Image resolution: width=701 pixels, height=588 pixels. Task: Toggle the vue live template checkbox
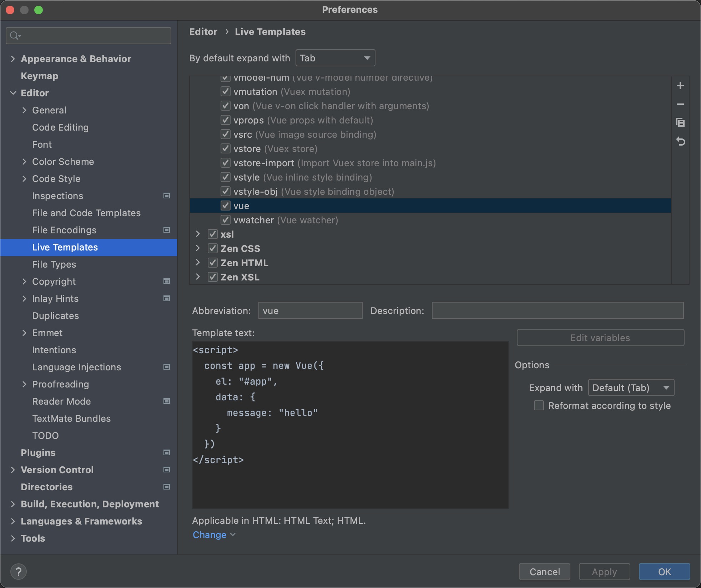tap(225, 206)
